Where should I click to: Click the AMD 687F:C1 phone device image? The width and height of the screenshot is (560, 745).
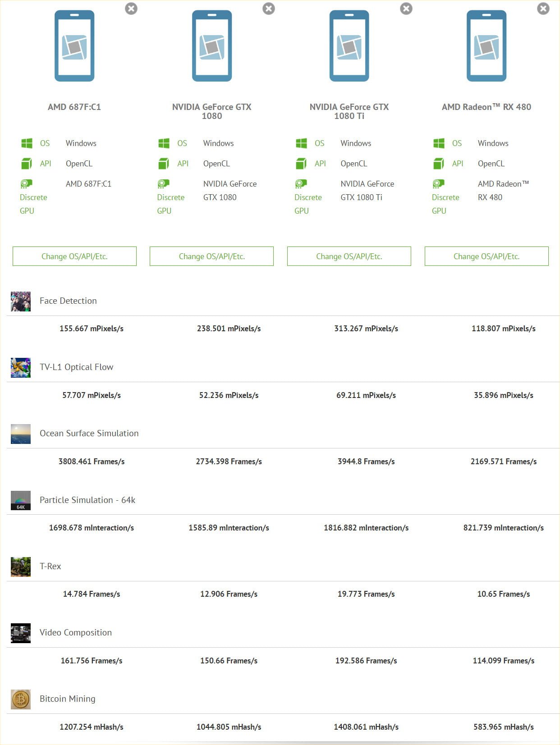[74, 46]
